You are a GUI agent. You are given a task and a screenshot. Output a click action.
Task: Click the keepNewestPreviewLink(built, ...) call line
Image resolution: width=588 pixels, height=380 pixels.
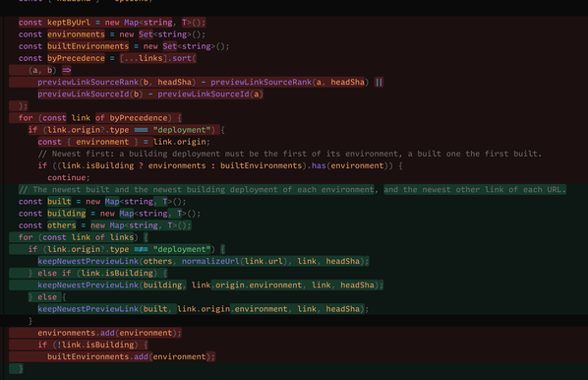pyautogui.click(x=204, y=309)
